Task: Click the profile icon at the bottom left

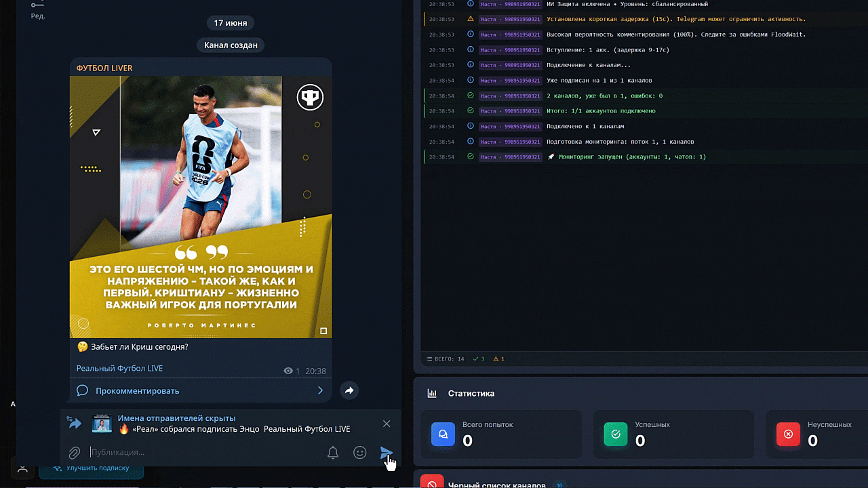Action: [x=22, y=468]
